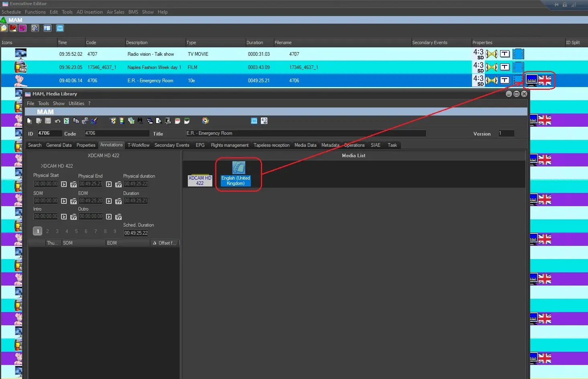
Task: Open the Utilities menu in Media Library
Action: pos(76,103)
